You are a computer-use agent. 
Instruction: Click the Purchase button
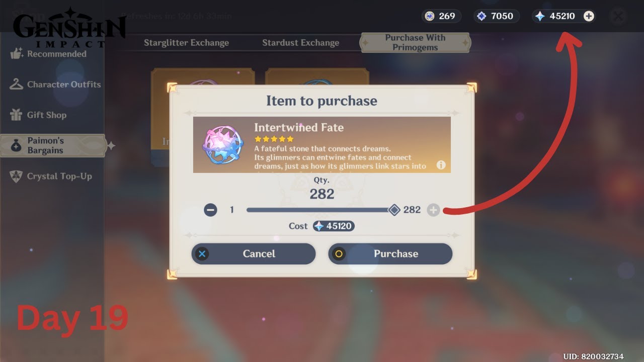[x=390, y=254]
